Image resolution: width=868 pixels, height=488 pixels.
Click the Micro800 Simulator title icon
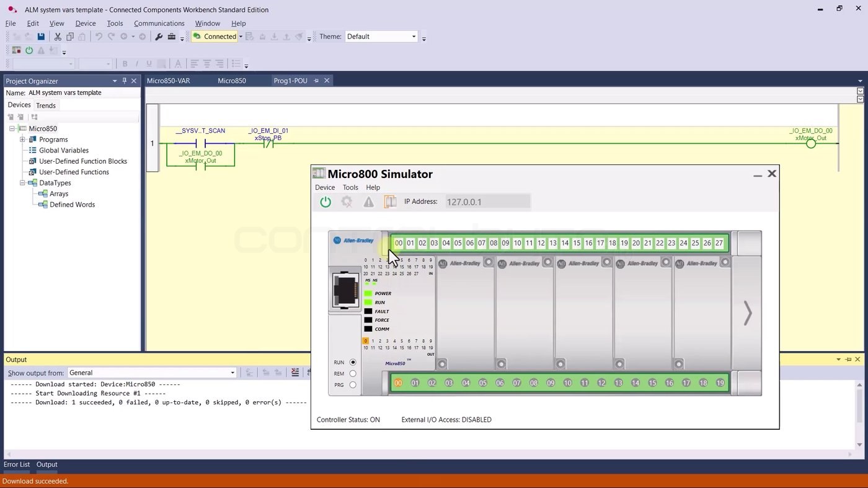[319, 174]
